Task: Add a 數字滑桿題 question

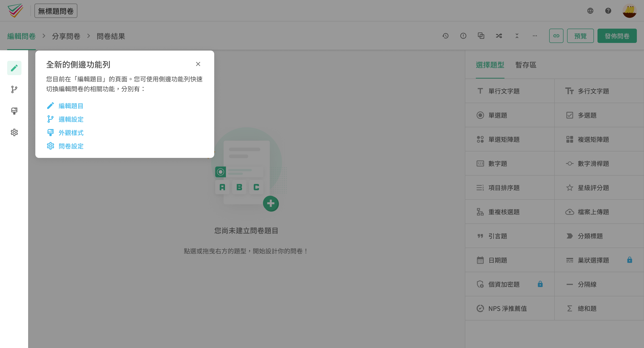Action: 599,163
